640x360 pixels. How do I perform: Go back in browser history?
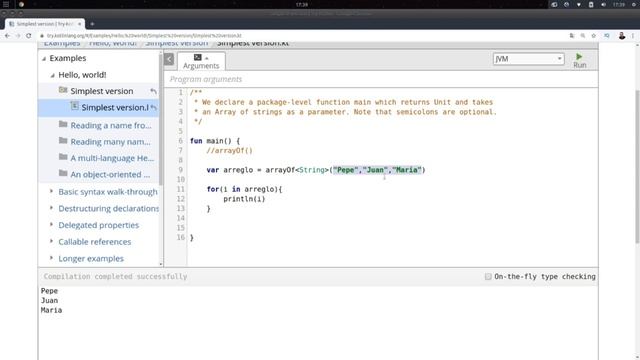(7, 36)
